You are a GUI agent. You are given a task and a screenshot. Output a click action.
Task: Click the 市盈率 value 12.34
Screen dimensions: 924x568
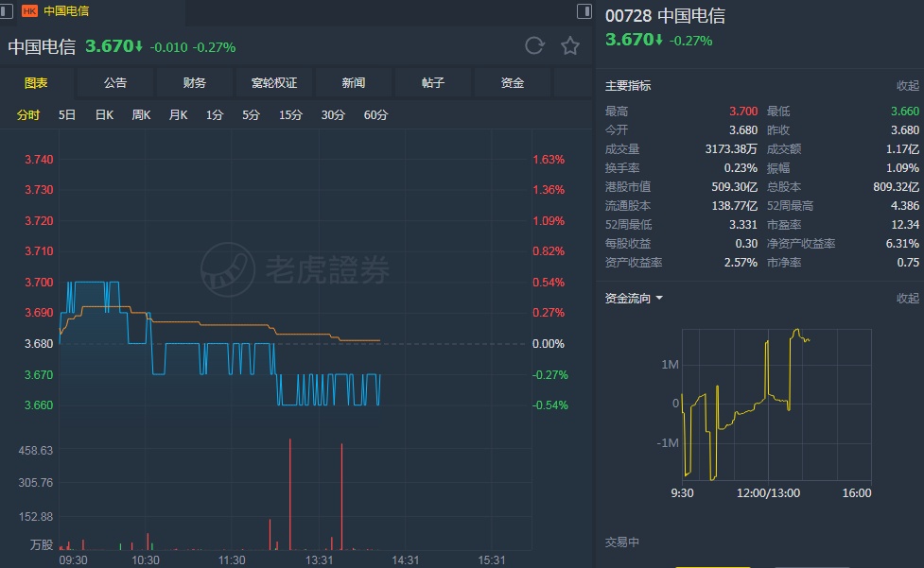905,224
